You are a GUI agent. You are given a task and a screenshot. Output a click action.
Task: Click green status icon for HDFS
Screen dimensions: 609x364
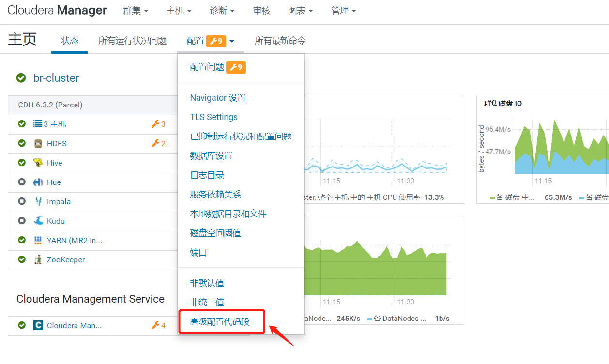click(x=22, y=143)
